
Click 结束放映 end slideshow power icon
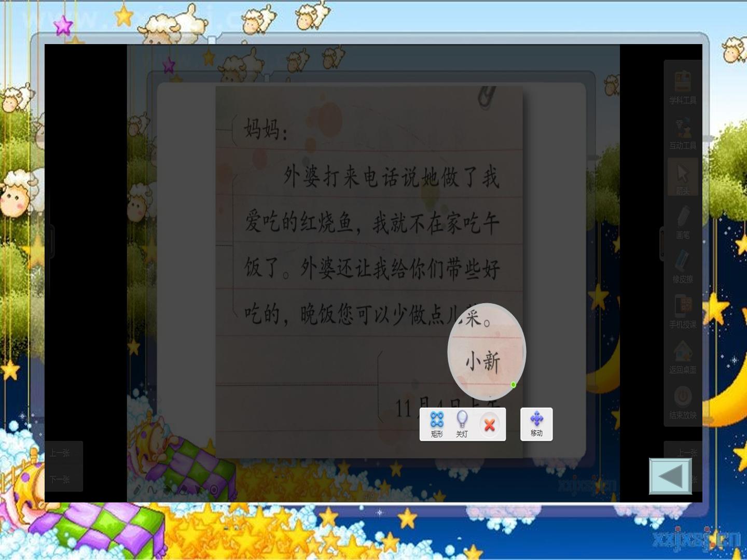pos(683,402)
